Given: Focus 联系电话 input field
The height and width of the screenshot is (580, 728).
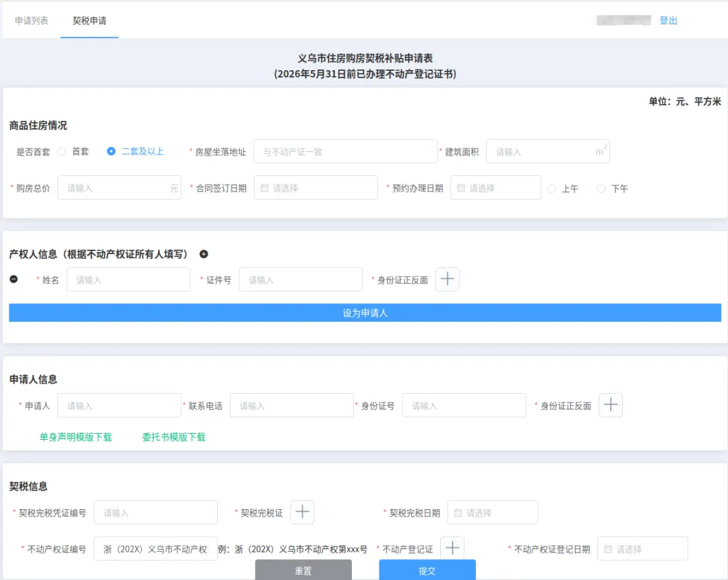Looking at the screenshot, I should pyautogui.click(x=292, y=405).
